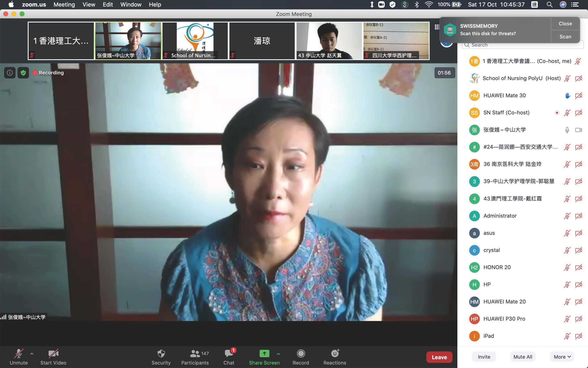The width and height of the screenshot is (588, 368).
Task: Expand audio options arrow beside Unmute
Action: pos(32,354)
